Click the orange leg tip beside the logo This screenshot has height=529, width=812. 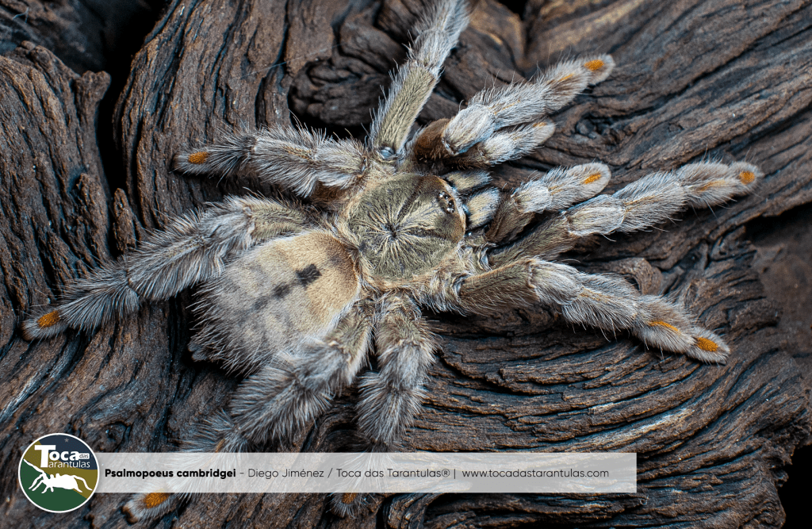[x=155, y=500]
